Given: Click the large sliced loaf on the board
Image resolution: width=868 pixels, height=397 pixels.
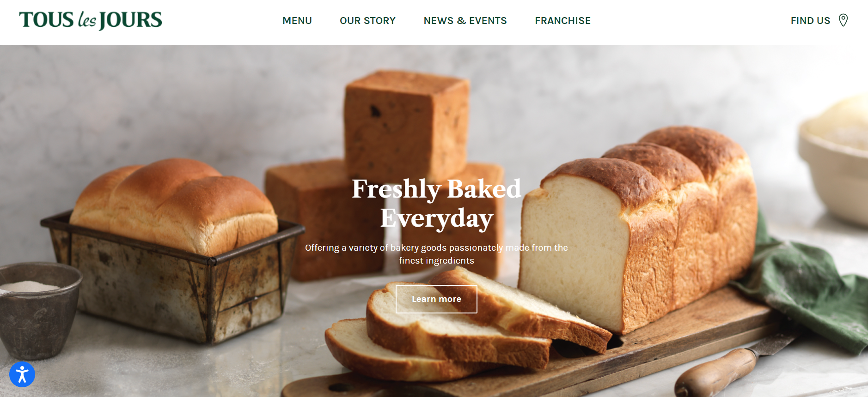Looking at the screenshot, I should pos(638,231).
